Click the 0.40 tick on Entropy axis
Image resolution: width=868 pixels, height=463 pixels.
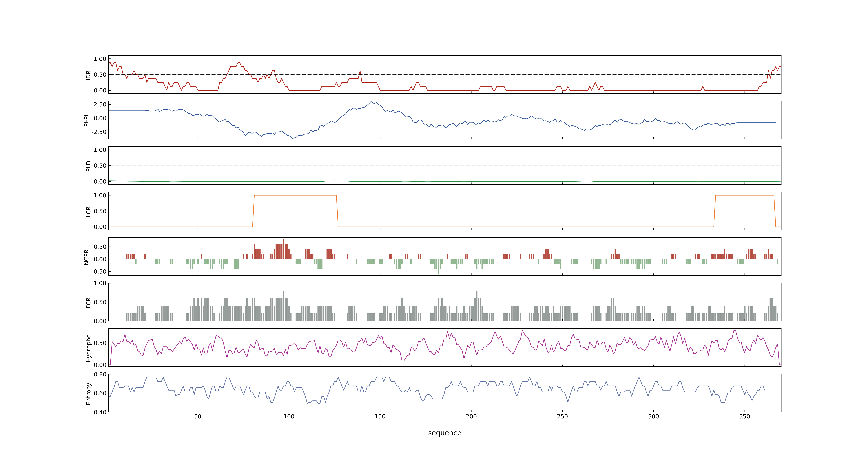tap(100, 412)
